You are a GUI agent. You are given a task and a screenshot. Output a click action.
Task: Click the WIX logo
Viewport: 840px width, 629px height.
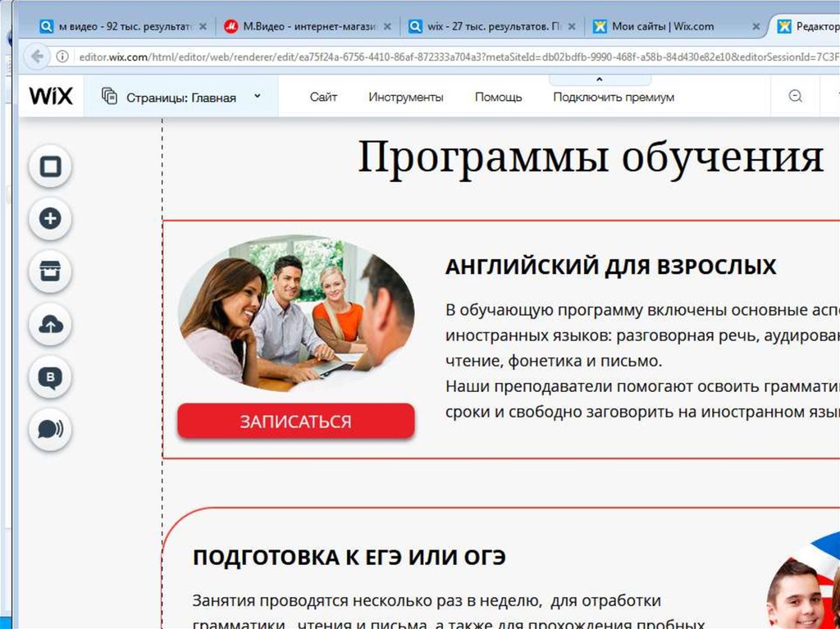pyautogui.click(x=51, y=97)
